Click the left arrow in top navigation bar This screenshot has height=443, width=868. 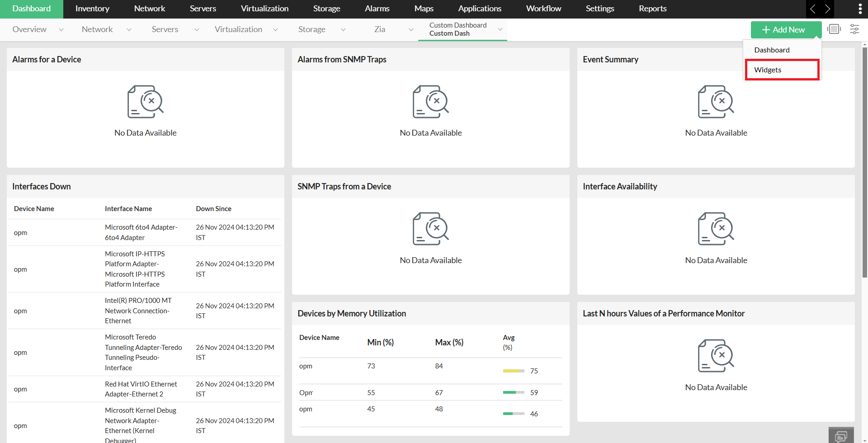(x=813, y=9)
